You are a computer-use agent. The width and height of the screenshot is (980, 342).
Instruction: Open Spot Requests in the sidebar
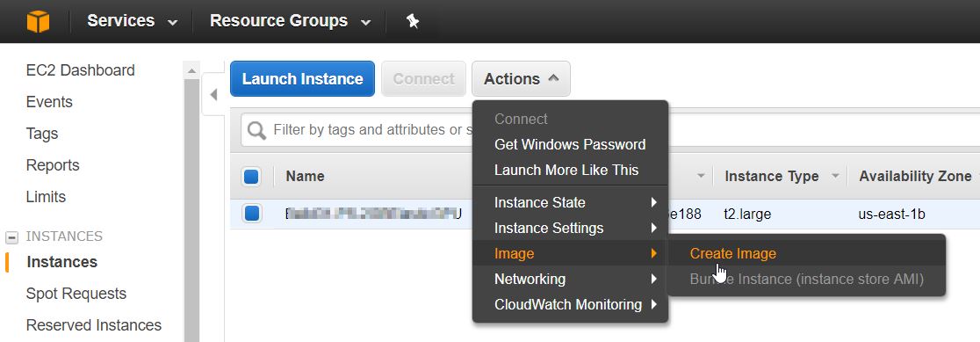click(x=76, y=294)
